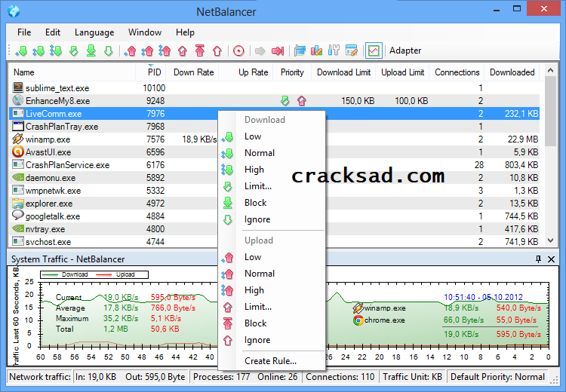Click EnhanceMy8.exe green download priority icon
This screenshot has width=566, height=392.
pos(285,100)
